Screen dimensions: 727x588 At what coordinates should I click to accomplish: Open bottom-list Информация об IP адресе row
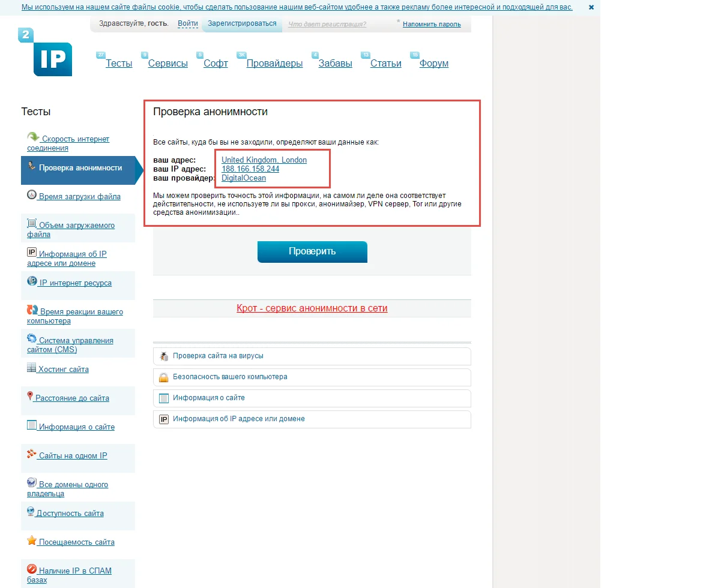[x=312, y=419]
